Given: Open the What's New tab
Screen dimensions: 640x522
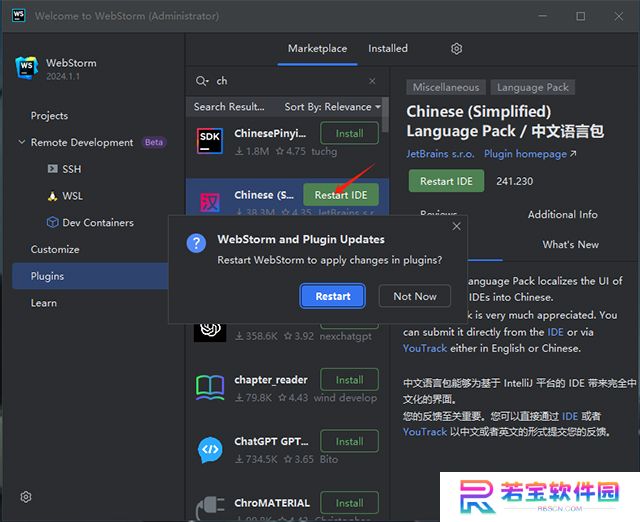Looking at the screenshot, I should (571, 244).
